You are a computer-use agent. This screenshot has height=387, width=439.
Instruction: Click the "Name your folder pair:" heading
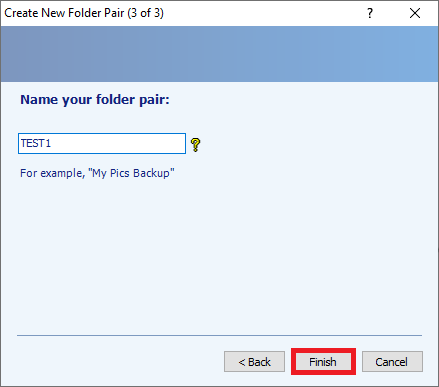click(x=95, y=100)
